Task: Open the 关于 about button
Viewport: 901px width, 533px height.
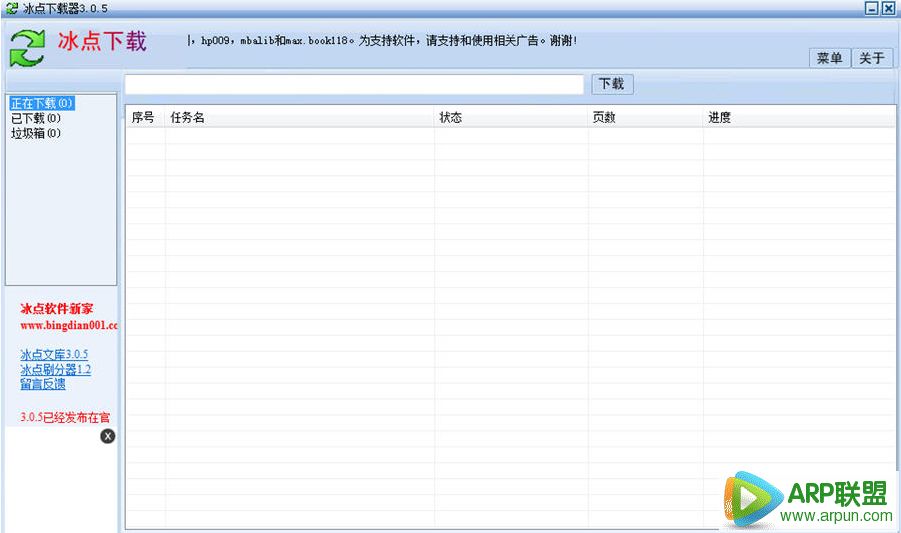Action: coord(872,58)
